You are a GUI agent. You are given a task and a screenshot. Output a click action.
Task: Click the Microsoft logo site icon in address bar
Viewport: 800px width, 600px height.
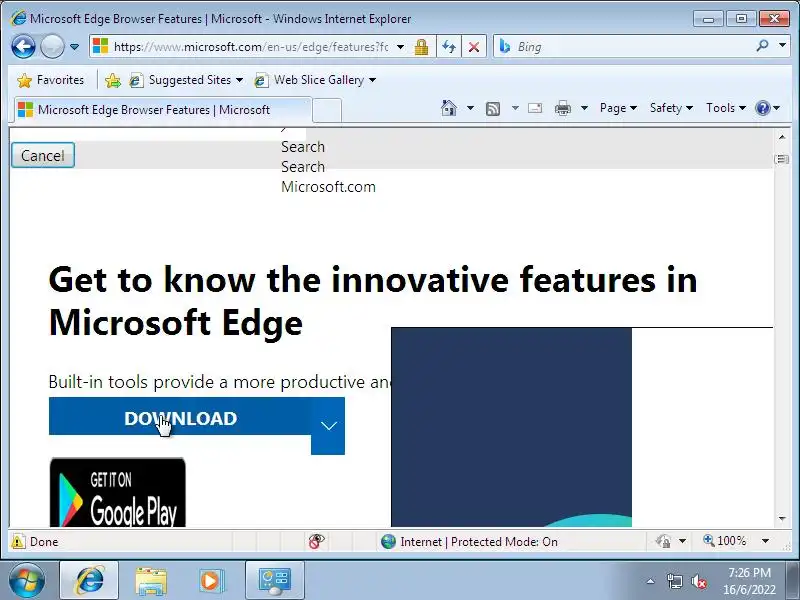pyautogui.click(x=101, y=46)
